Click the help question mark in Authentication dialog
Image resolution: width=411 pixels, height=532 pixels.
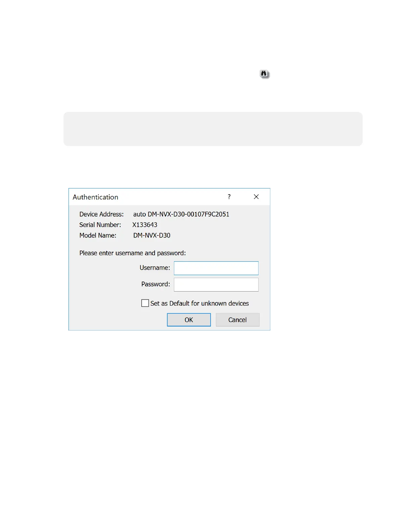(x=229, y=197)
